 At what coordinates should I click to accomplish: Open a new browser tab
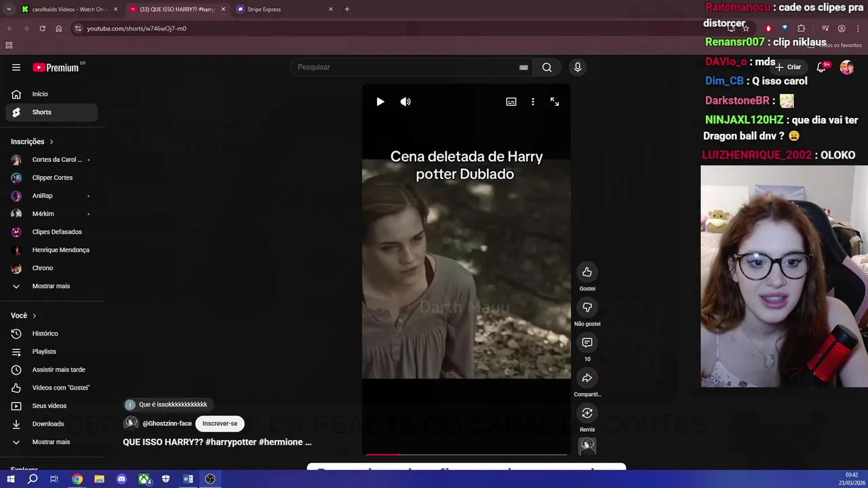click(347, 9)
